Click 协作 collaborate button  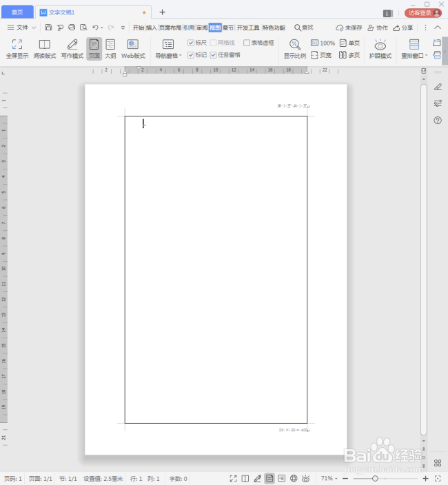pyautogui.click(x=378, y=28)
